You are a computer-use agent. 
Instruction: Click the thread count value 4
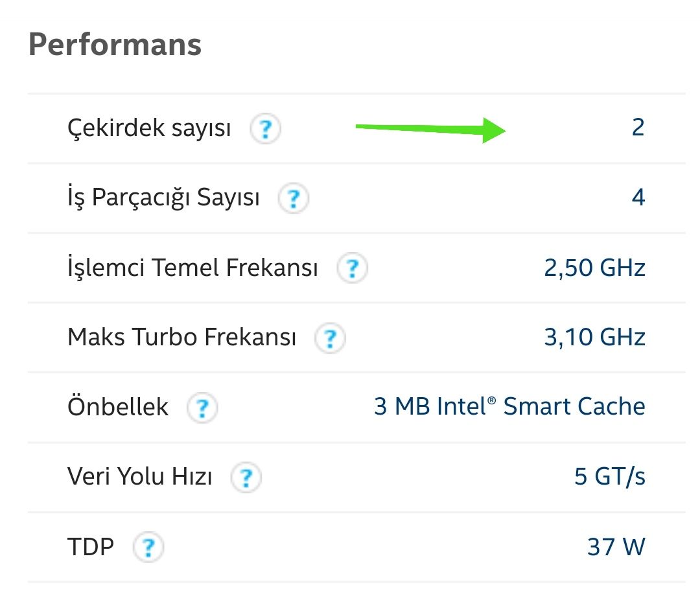pyautogui.click(x=638, y=198)
